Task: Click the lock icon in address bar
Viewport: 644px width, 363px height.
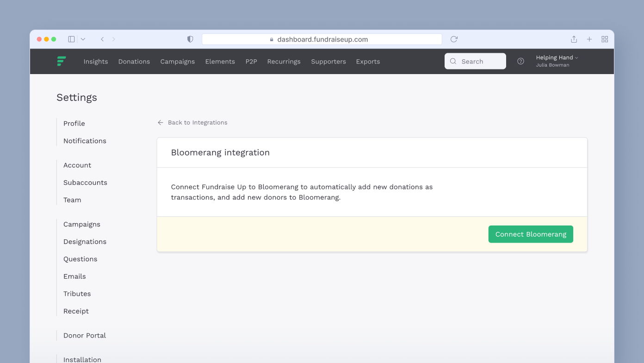Action: [272, 40]
